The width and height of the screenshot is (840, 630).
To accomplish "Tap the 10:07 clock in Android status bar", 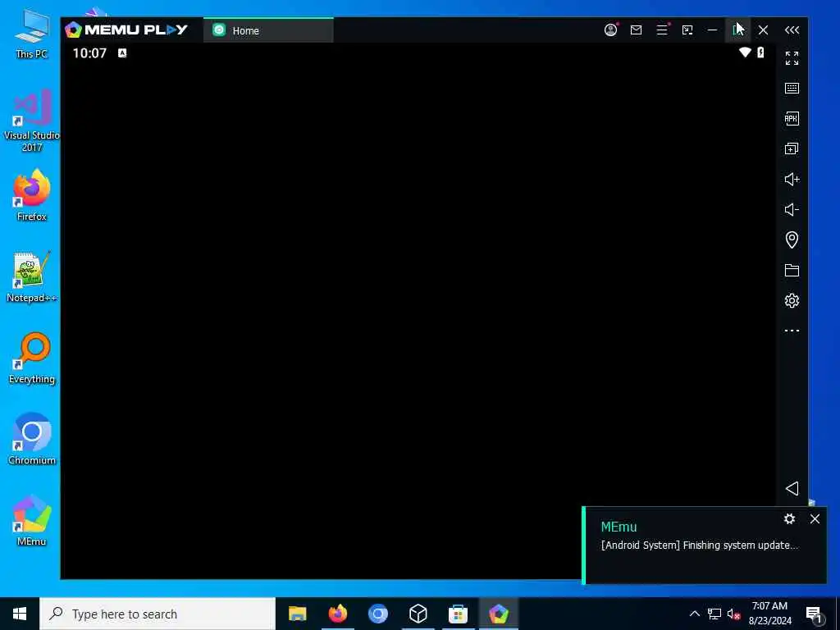I will [x=89, y=53].
